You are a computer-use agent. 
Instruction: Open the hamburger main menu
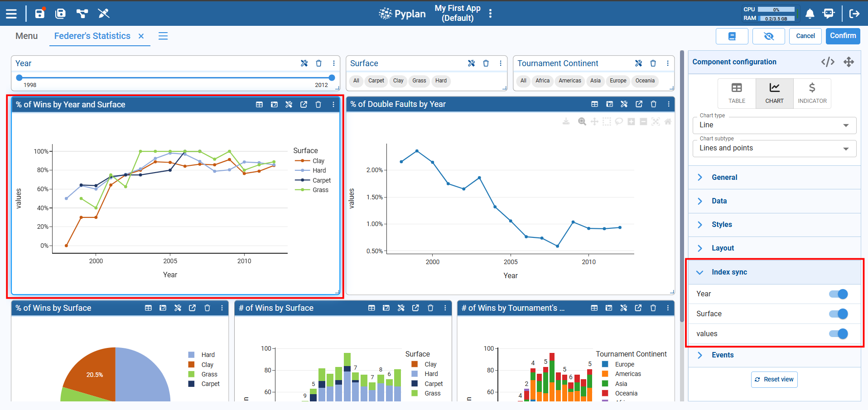[11, 14]
